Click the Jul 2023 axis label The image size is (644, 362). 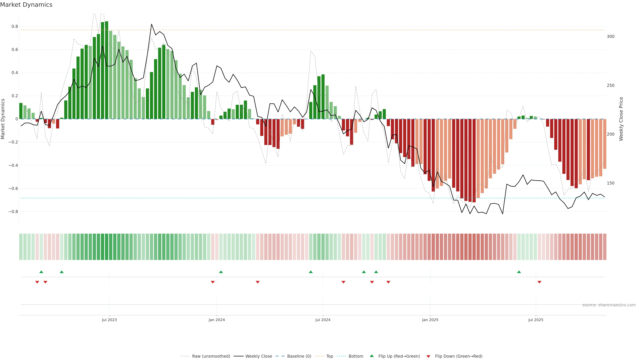click(109, 320)
